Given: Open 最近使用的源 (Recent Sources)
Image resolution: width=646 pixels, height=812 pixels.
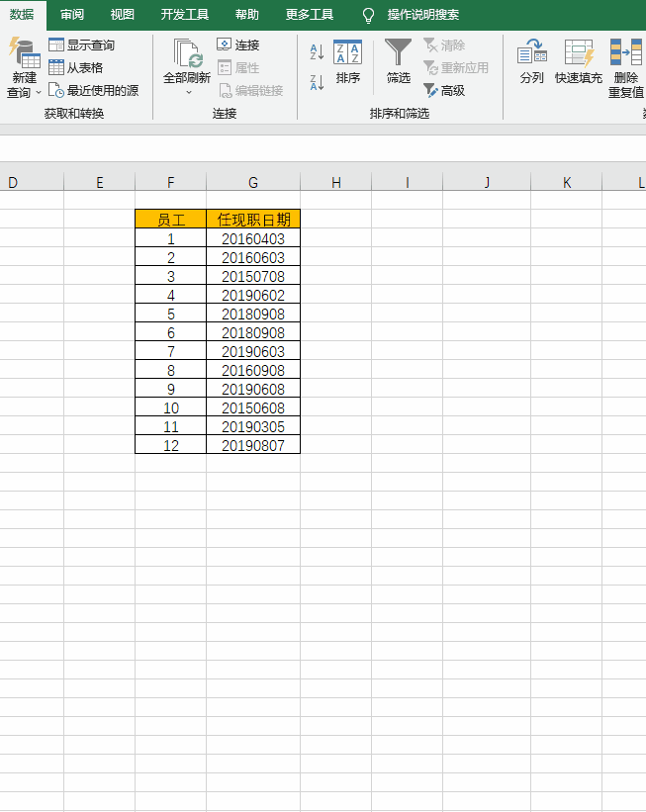Looking at the screenshot, I should point(93,91).
